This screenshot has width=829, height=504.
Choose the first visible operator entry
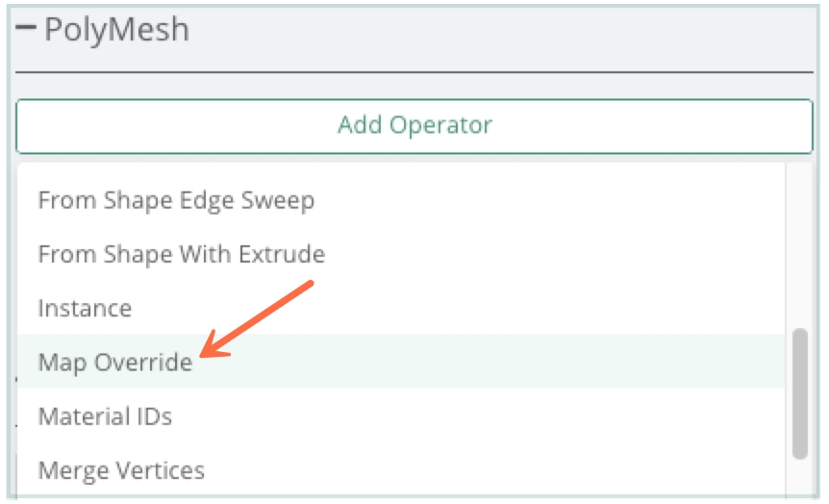[176, 201]
